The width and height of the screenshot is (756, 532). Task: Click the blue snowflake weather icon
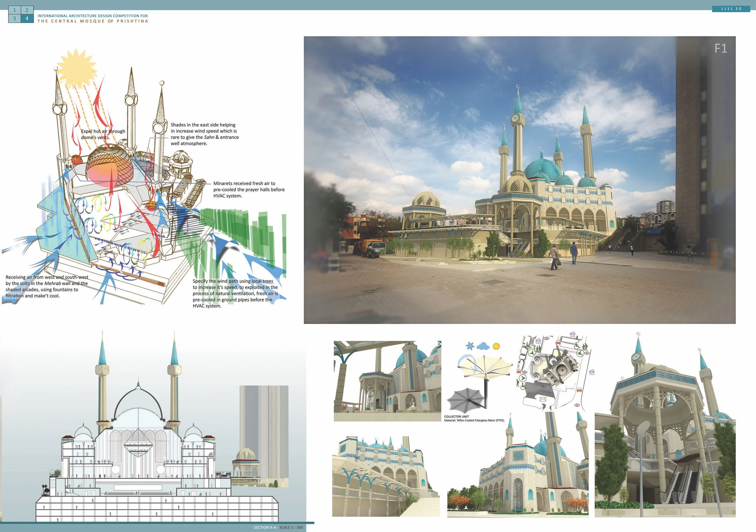click(470, 346)
